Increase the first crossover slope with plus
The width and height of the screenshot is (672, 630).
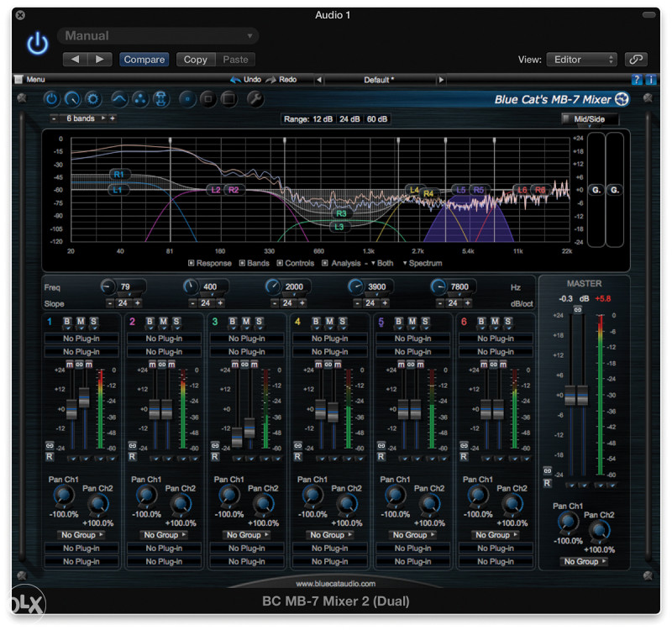(x=138, y=303)
